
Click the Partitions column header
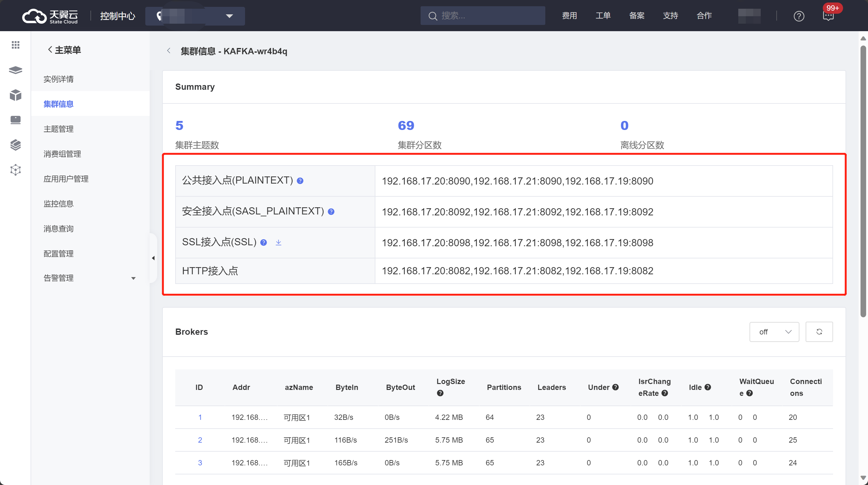tap(504, 387)
